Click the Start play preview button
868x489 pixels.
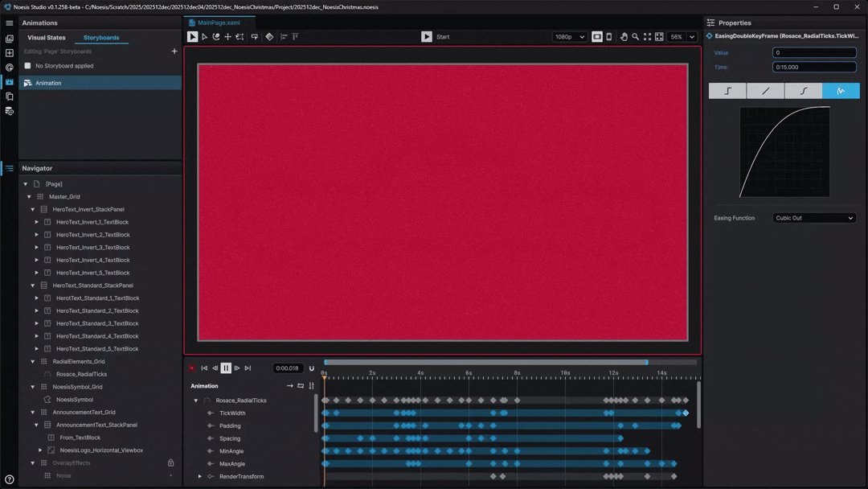(x=435, y=36)
